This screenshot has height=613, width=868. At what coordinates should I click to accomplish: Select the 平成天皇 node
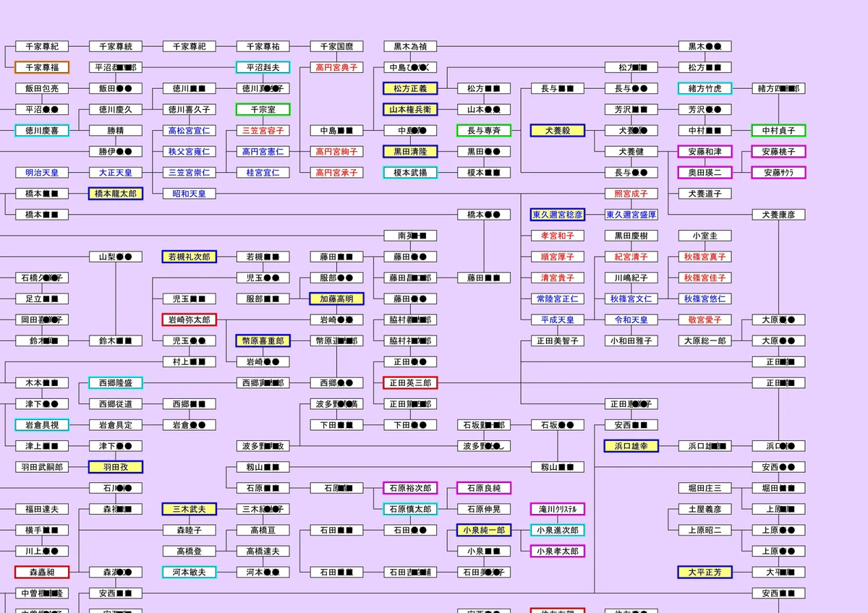point(558,320)
